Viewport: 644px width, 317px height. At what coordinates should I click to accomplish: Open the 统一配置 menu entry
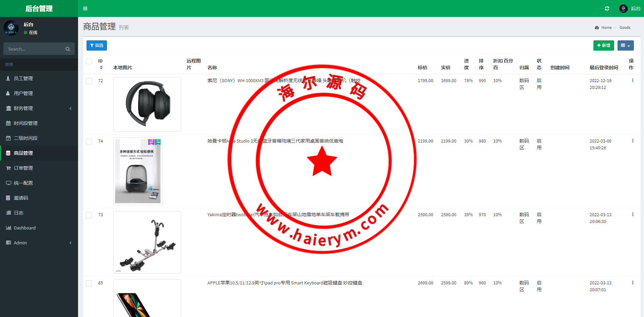[x=23, y=183]
